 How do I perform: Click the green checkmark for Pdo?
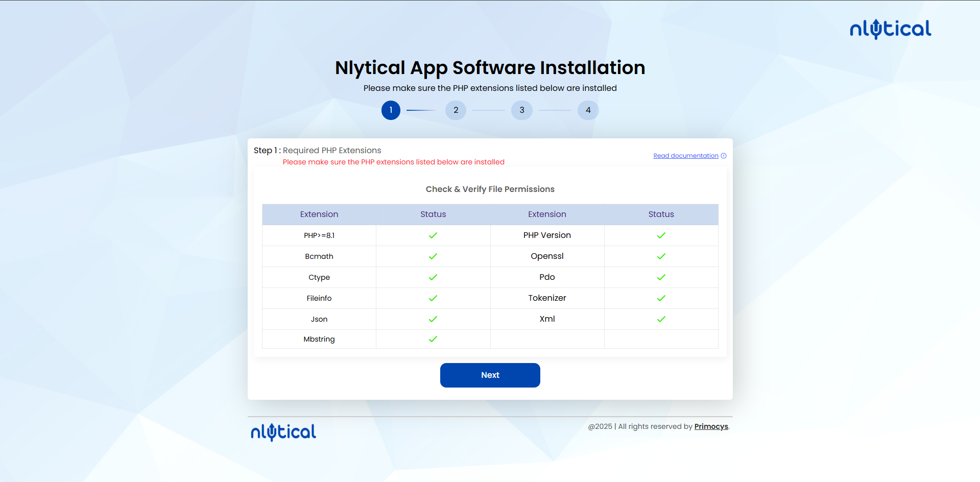(661, 277)
